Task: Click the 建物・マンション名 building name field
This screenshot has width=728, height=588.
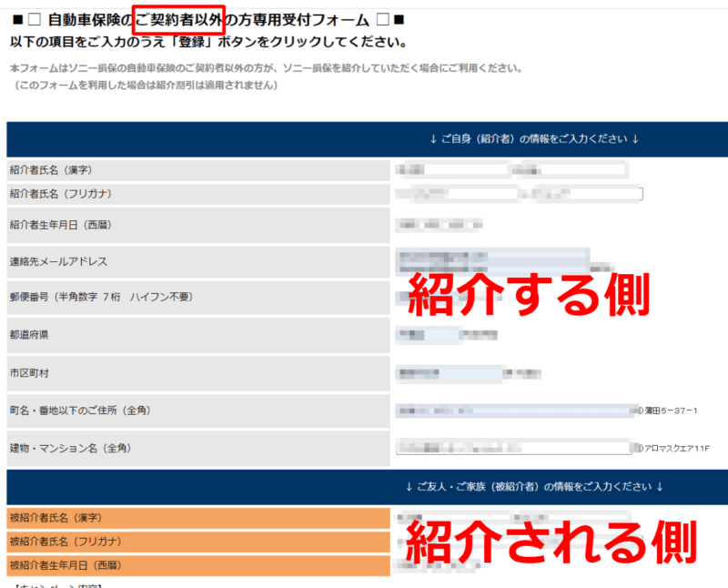Action: coord(514,448)
